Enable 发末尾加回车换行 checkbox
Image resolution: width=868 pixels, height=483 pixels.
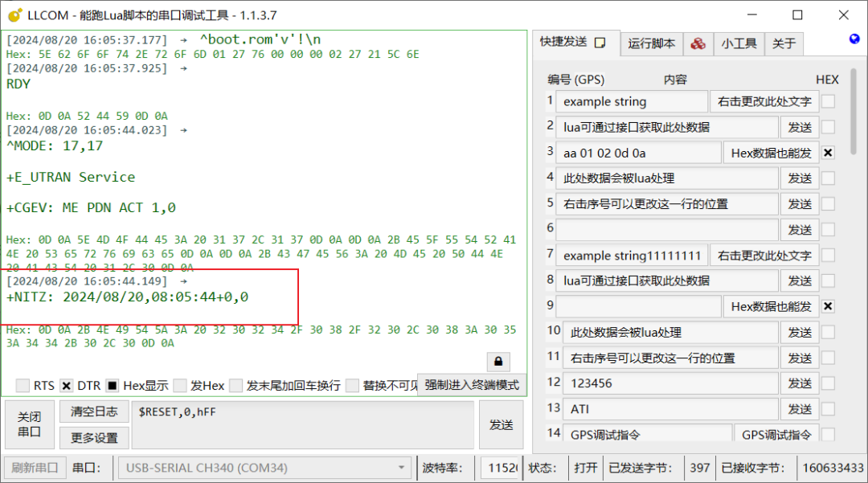235,385
